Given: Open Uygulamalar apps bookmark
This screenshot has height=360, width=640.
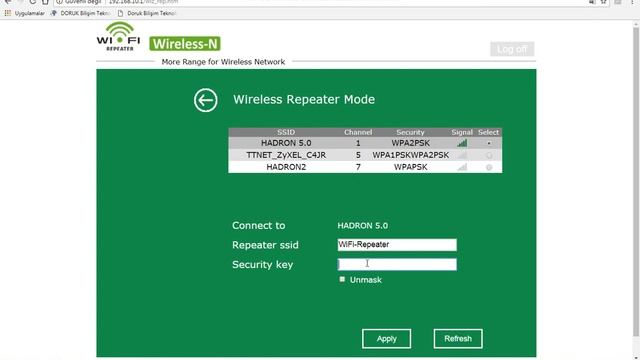Looking at the screenshot, I should (x=24, y=13).
